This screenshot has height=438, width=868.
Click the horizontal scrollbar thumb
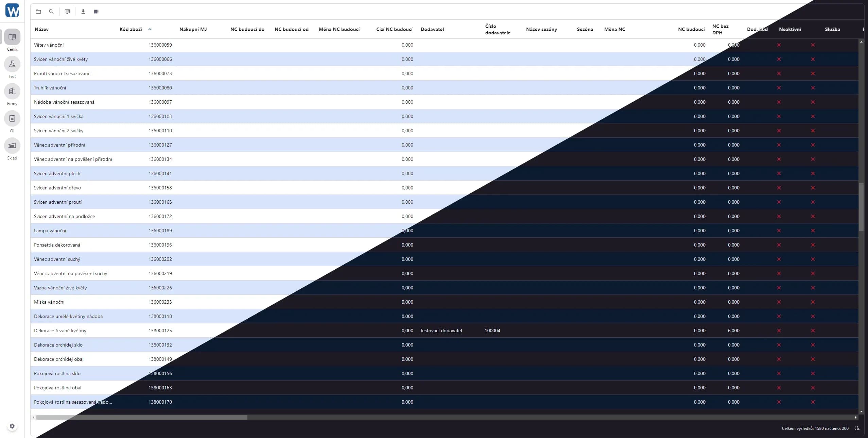point(142,417)
